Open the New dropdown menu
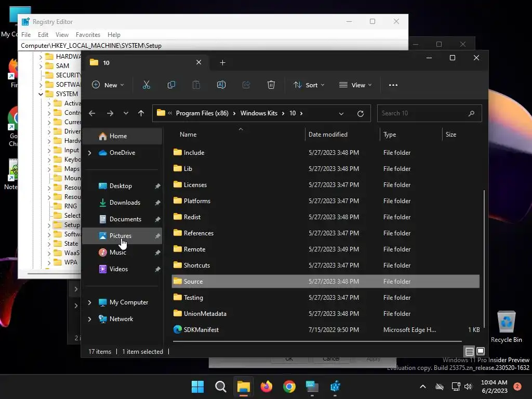 tap(108, 85)
